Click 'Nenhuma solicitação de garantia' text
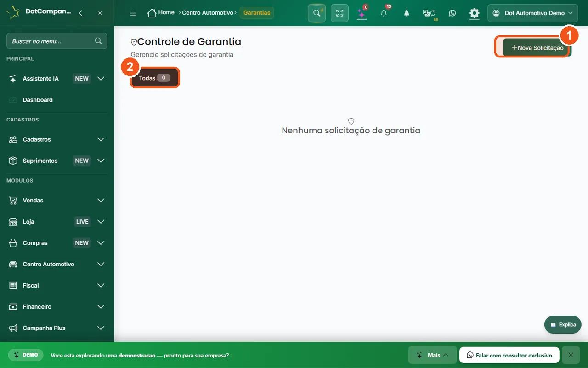The height and width of the screenshot is (368, 588). point(351,131)
